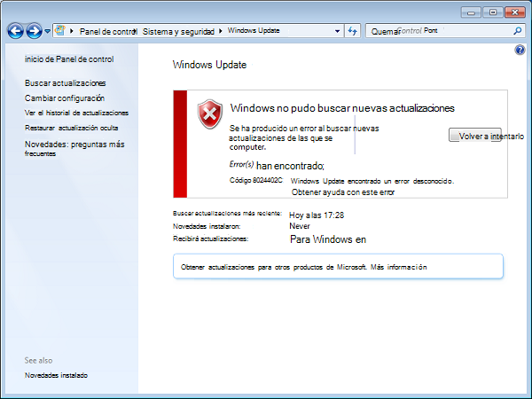This screenshot has height=399, width=532.
Task: Click the refresh arrows button
Action: tap(353, 31)
